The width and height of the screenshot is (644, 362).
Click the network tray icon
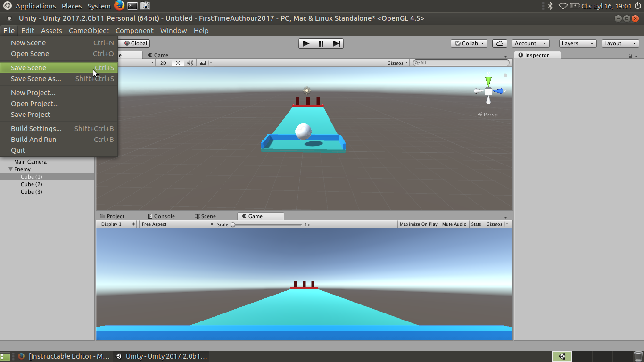[x=563, y=6]
